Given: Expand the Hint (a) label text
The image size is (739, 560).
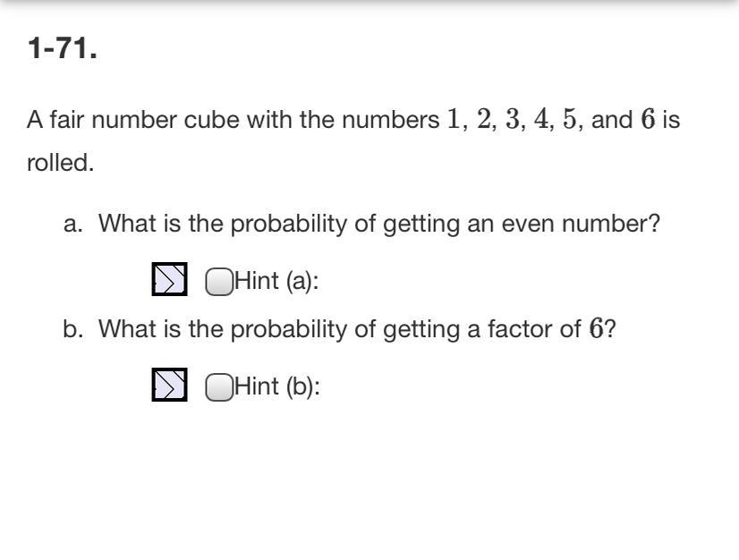Looking at the screenshot, I should (276, 281).
